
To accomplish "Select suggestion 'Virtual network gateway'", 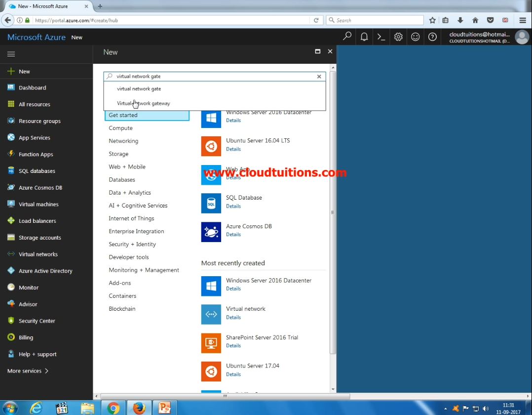I will tap(214, 103).
